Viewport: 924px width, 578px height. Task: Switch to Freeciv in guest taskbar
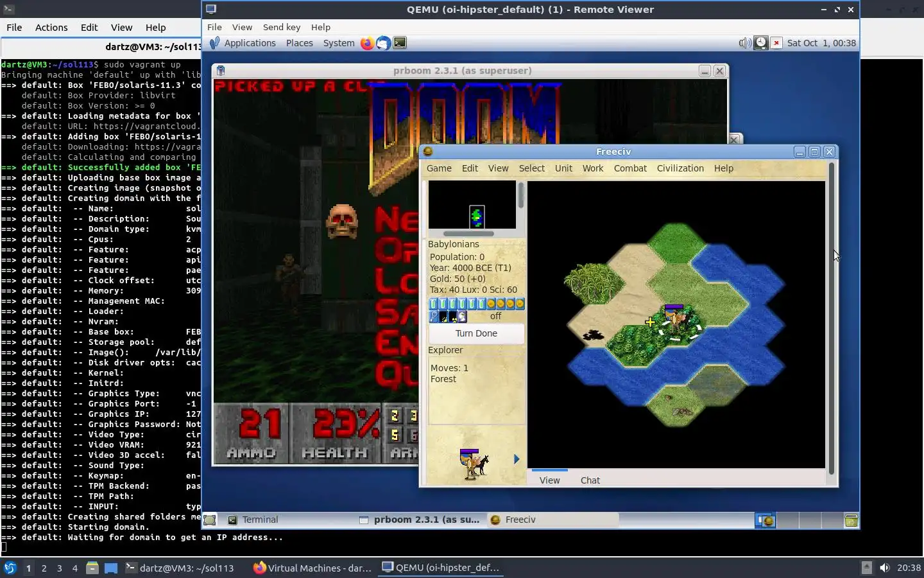click(x=552, y=520)
